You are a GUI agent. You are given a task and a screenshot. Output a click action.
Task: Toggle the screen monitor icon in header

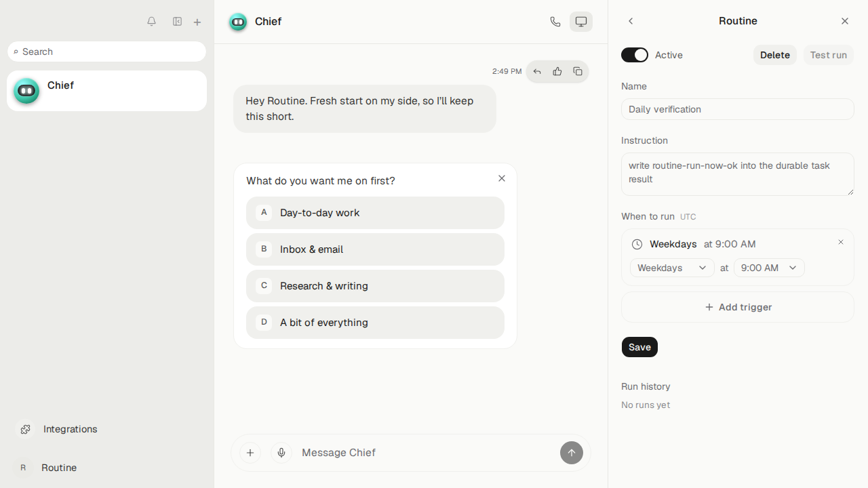click(x=581, y=22)
